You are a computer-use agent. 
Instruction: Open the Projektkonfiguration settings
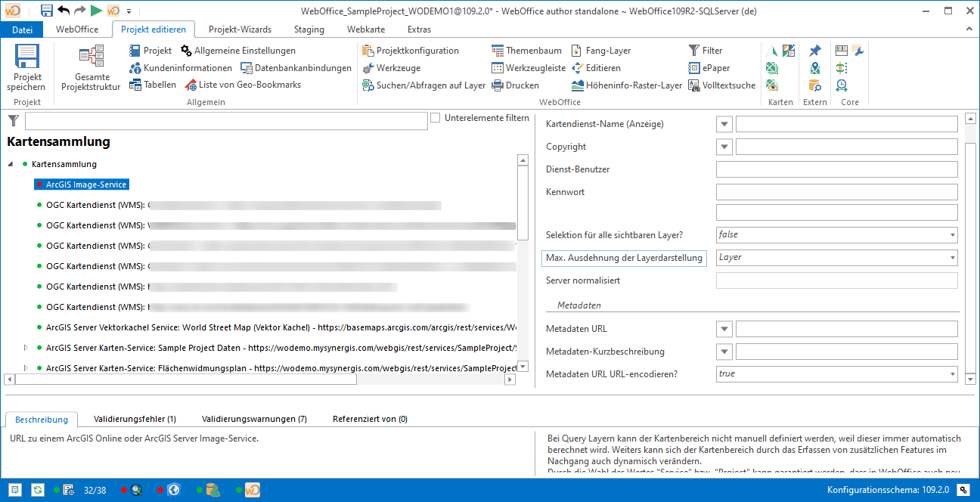(x=412, y=50)
